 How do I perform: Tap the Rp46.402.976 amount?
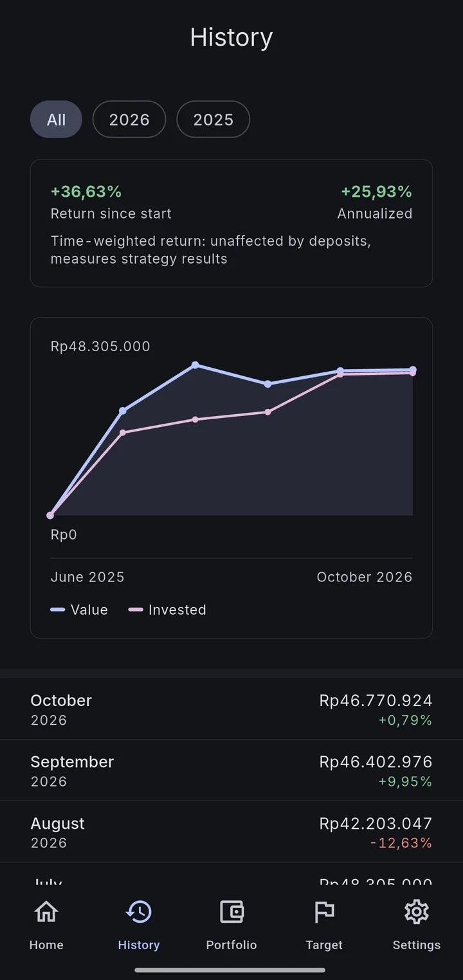[376, 761]
